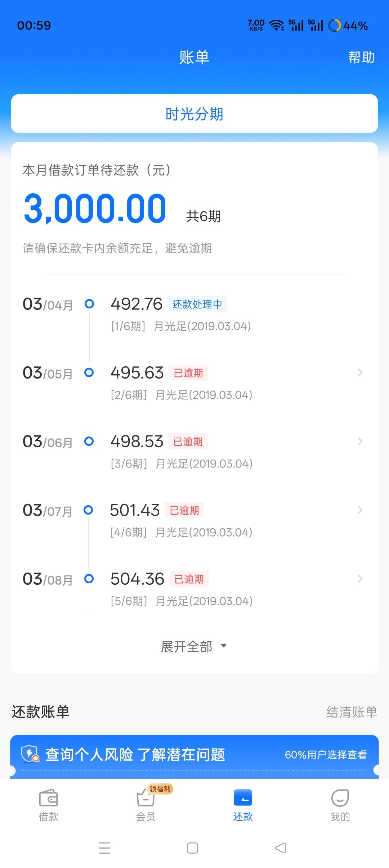Image resolution: width=389 pixels, height=868 pixels.
Task: Tap the 领福利 badge on 会员
Action: pos(160,789)
